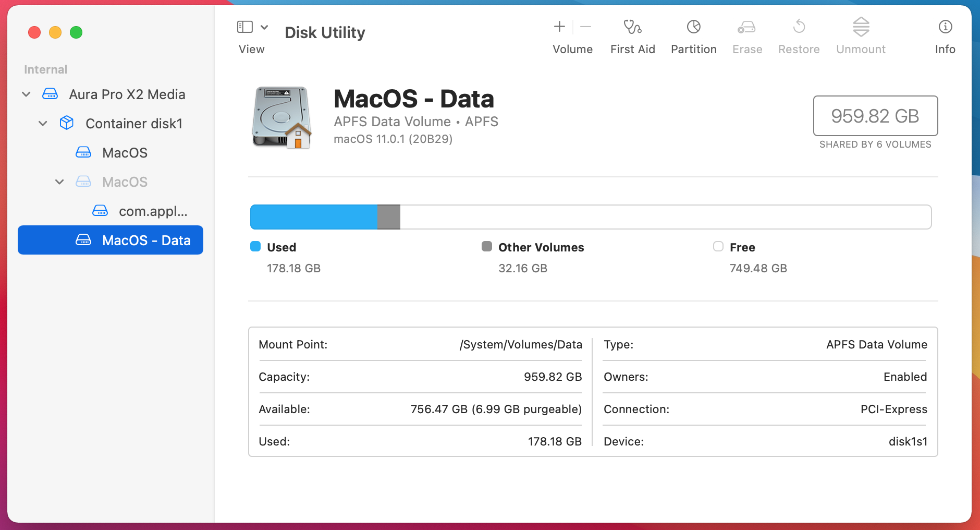Click the Container disk1 cube icon
Screen dimensions: 980x530
(67, 123)
